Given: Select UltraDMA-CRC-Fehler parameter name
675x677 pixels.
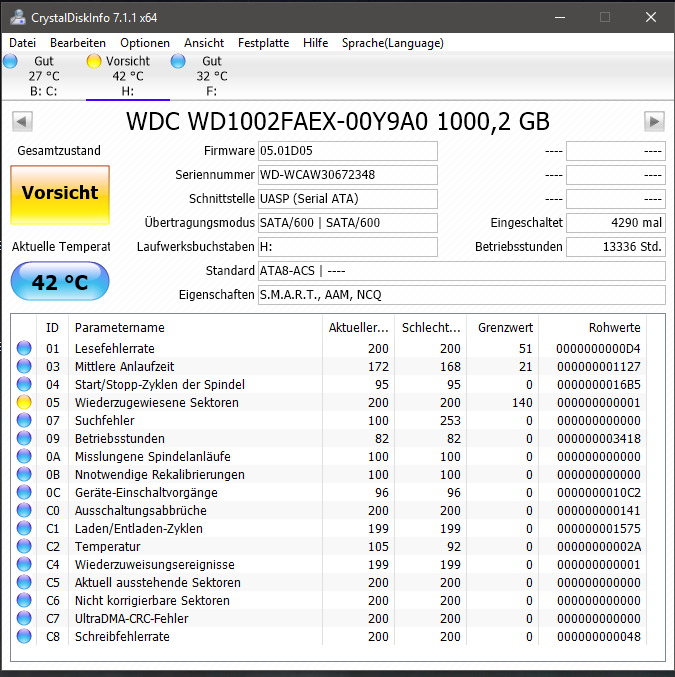Looking at the screenshot, I should click(x=132, y=618).
